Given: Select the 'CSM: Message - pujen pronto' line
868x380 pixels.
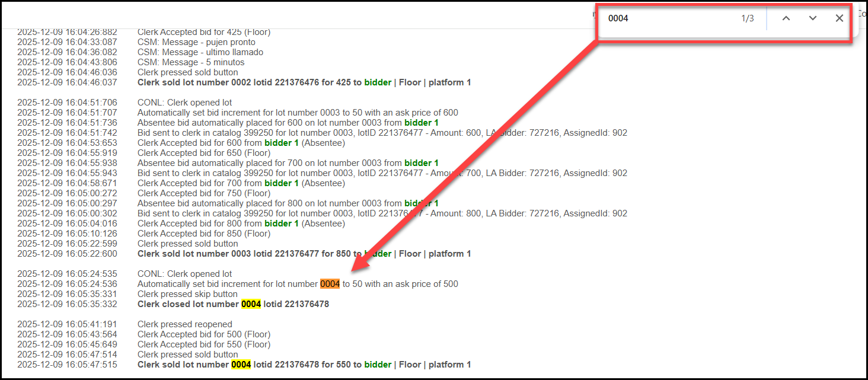Looking at the screenshot, I should 196,42.
